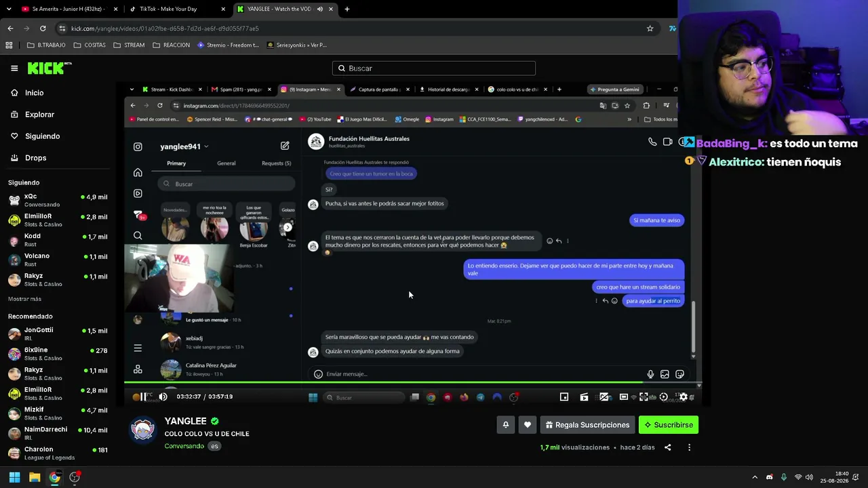
Task: Open NaimDarrechi in Recomendado list
Action: click(58, 433)
